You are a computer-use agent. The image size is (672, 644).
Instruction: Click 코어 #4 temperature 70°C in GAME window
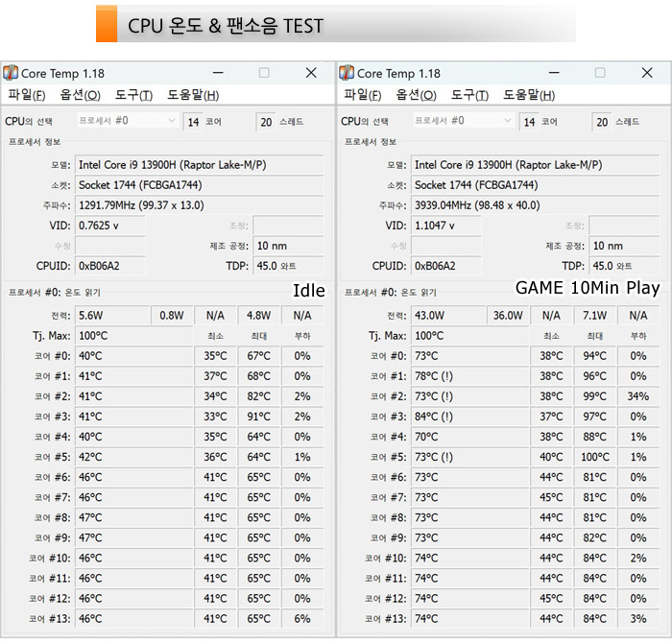point(470,437)
